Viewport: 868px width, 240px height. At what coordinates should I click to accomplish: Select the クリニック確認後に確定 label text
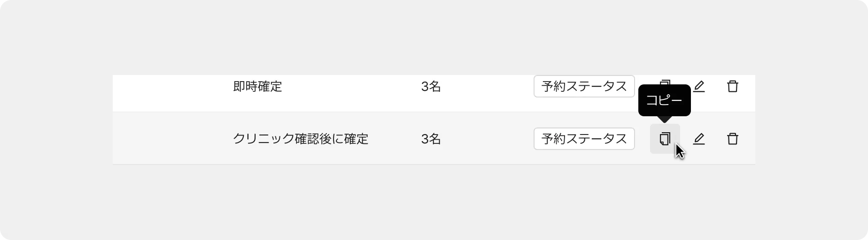[301, 139]
